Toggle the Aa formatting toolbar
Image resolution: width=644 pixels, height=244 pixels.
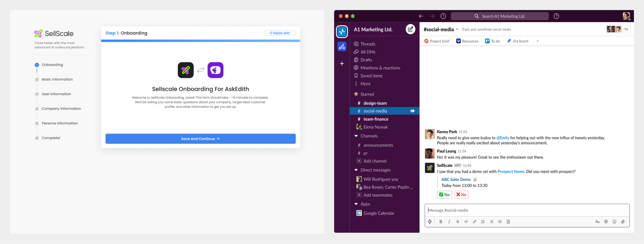click(x=598, y=222)
